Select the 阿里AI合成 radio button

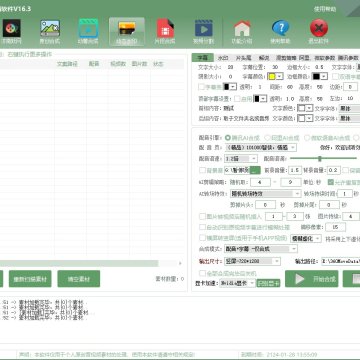pos(267,138)
